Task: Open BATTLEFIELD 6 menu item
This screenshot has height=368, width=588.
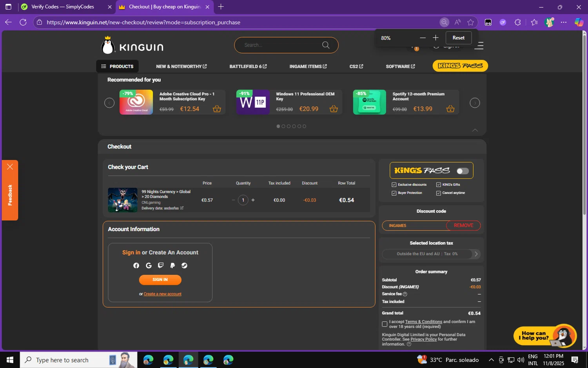Action: click(248, 66)
